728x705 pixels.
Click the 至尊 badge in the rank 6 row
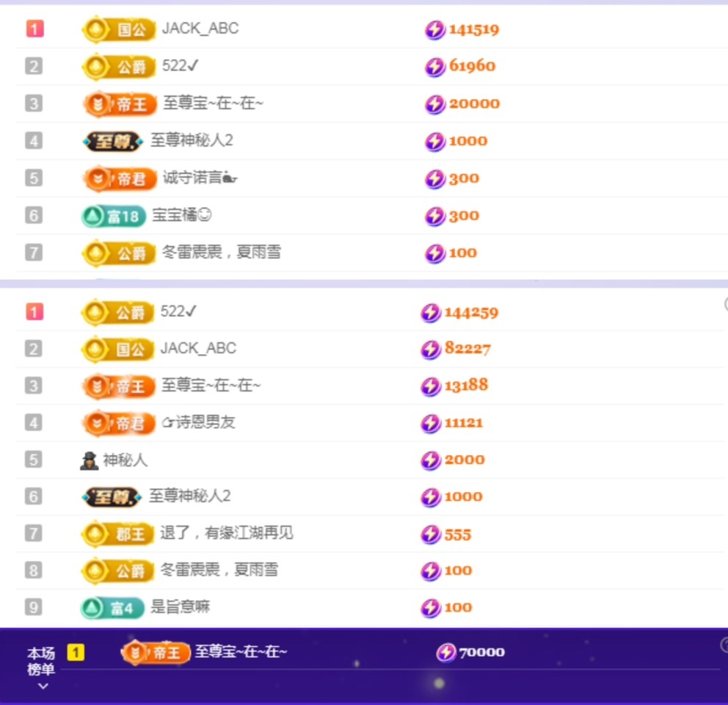[x=112, y=497]
